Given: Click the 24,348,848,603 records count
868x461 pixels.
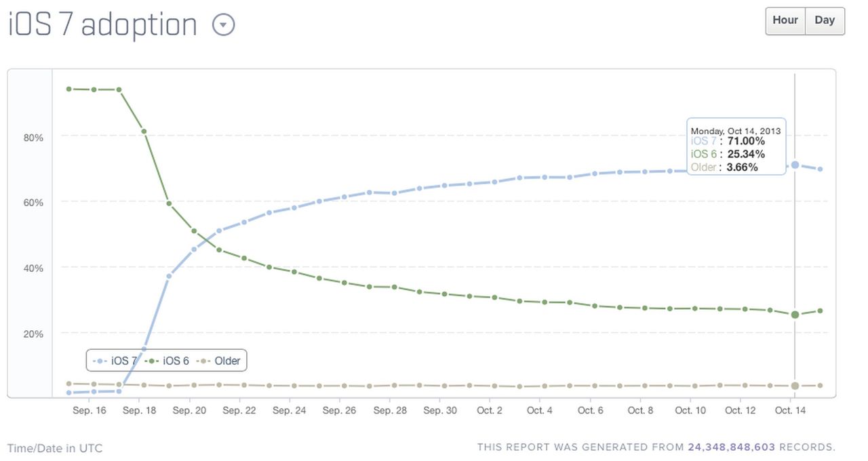Looking at the screenshot, I should (x=731, y=447).
